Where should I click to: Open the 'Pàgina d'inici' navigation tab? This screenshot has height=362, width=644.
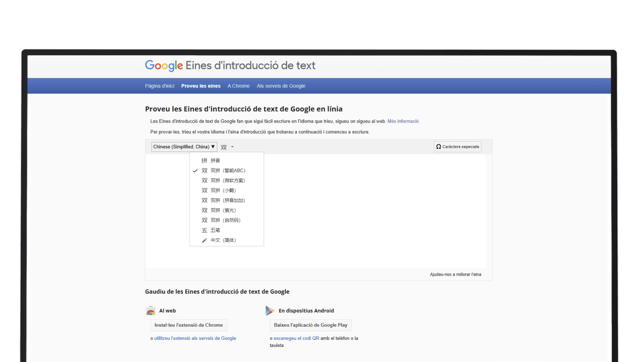click(x=159, y=85)
